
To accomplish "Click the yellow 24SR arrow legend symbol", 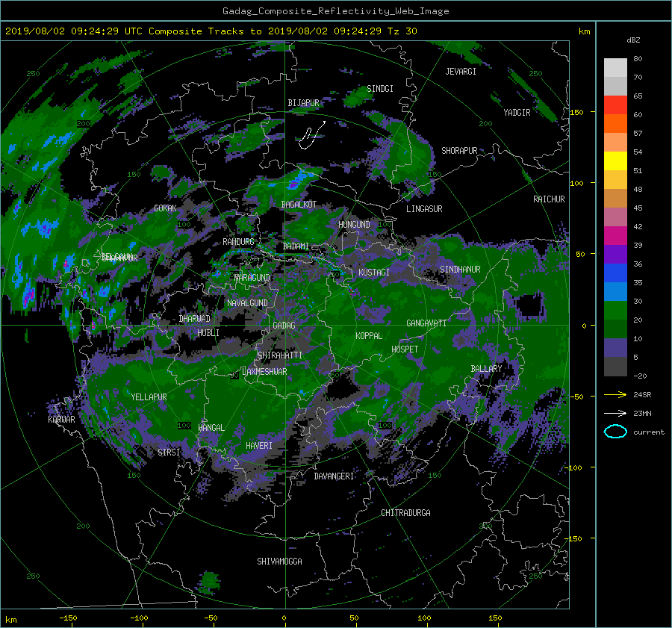I will tap(615, 395).
